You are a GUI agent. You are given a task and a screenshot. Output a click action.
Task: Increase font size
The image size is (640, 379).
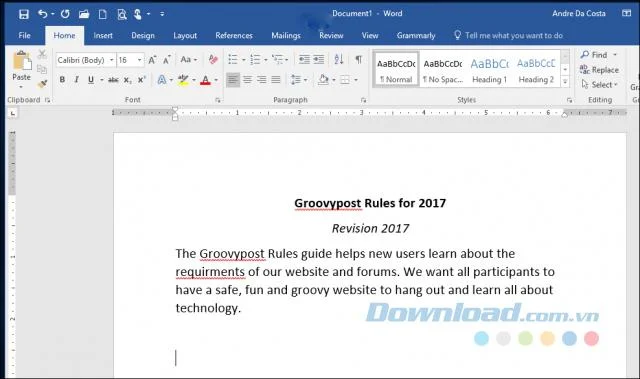point(152,60)
